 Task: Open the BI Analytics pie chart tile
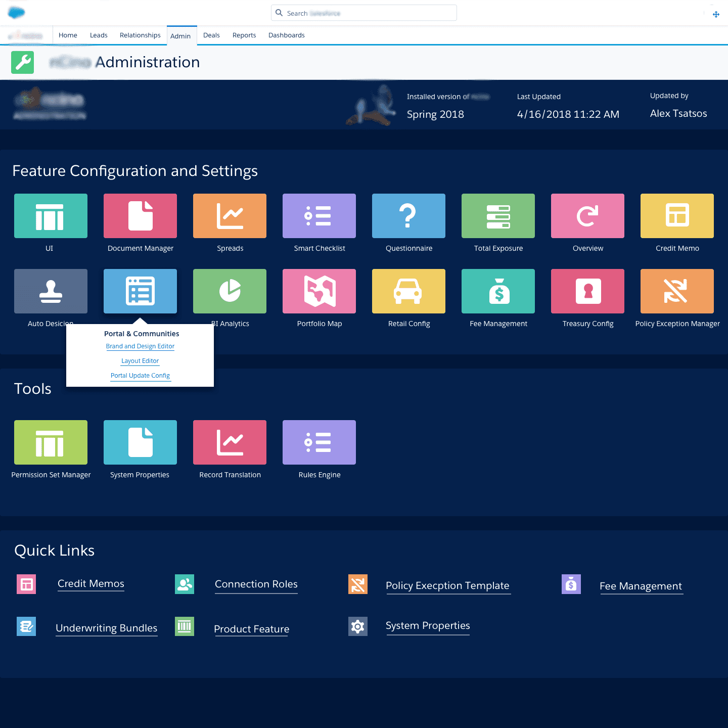point(230,291)
